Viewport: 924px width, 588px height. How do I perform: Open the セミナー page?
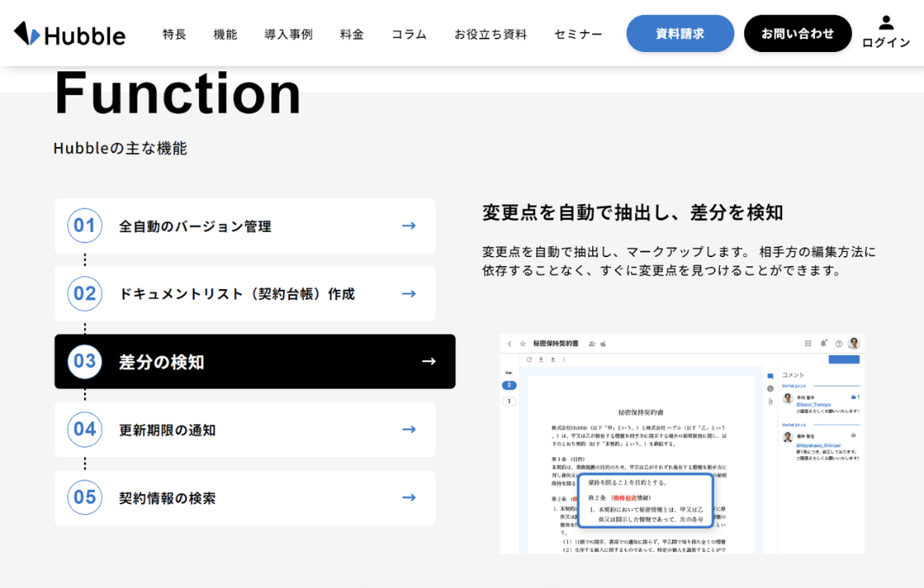pyautogui.click(x=578, y=34)
